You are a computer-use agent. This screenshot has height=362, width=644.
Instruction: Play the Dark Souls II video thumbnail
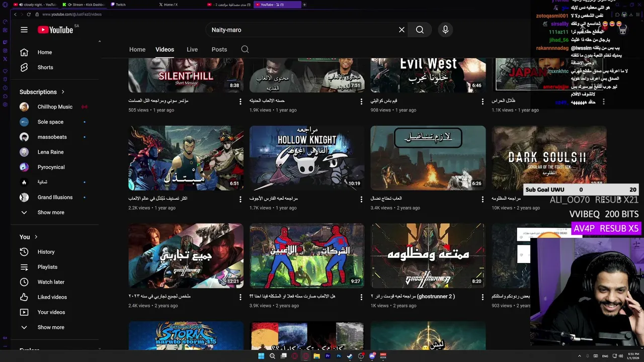click(549, 158)
